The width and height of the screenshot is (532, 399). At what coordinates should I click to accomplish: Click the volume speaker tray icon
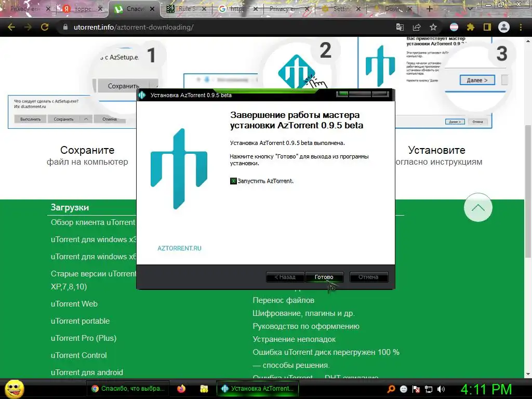click(x=441, y=389)
